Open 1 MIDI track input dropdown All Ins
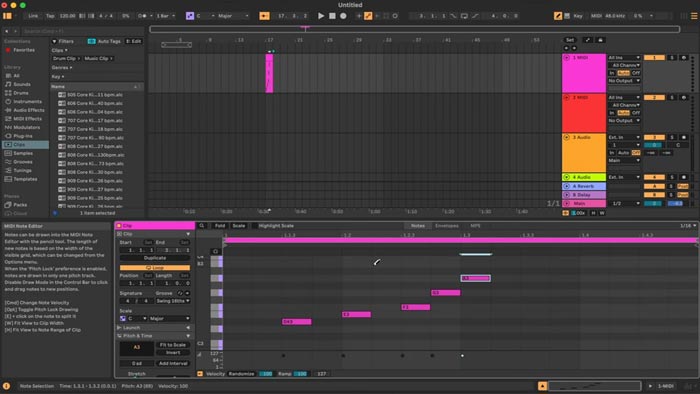 tap(624, 58)
